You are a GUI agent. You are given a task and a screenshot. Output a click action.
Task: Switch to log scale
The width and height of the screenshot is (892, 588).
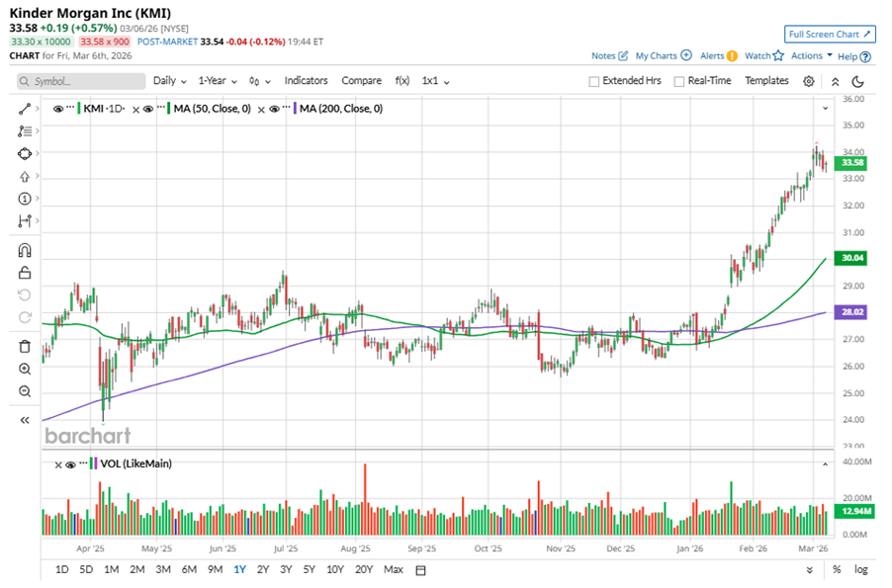pos(861,569)
